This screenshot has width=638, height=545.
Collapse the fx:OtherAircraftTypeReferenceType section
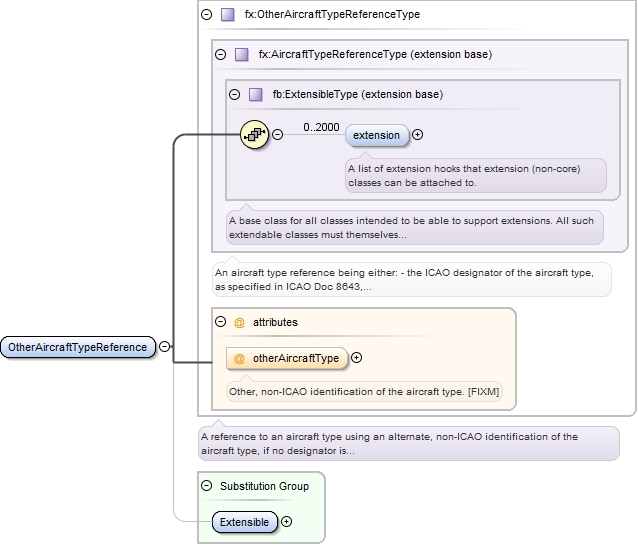point(207,15)
